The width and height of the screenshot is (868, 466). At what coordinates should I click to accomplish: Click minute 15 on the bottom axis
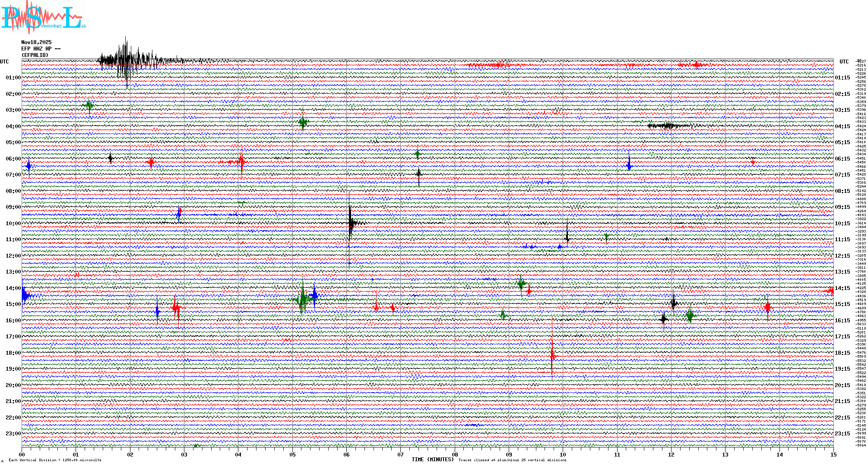pyautogui.click(x=833, y=455)
